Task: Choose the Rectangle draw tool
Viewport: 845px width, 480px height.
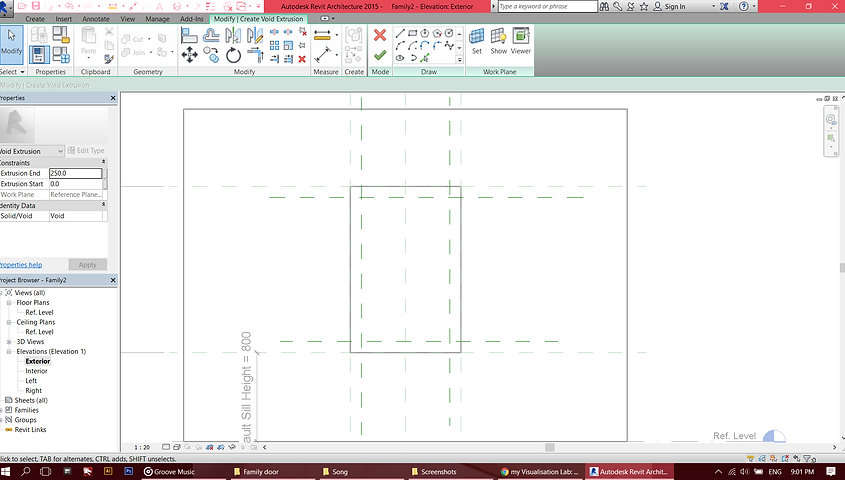Action: coord(413,33)
